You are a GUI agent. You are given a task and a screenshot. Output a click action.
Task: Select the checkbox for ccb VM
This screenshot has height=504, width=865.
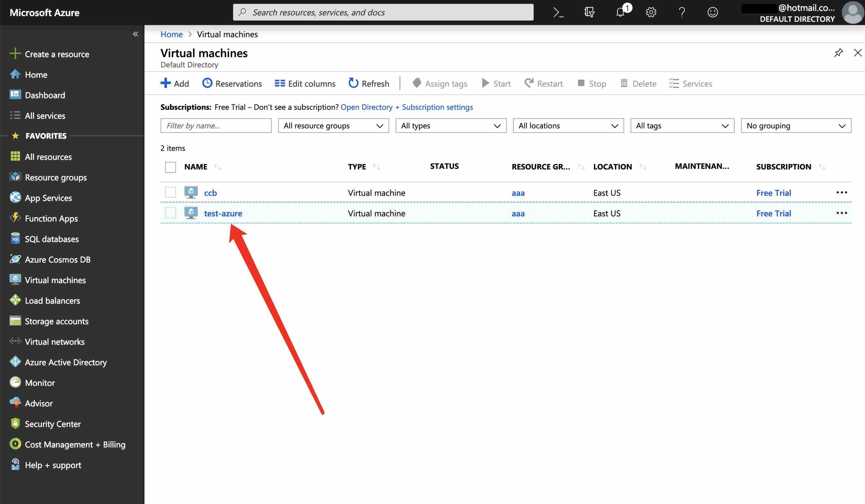(170, 193)
